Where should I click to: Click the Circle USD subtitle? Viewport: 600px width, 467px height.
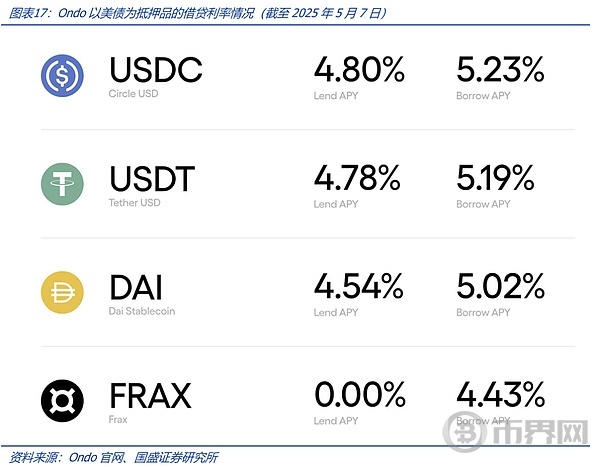(133, 94)
